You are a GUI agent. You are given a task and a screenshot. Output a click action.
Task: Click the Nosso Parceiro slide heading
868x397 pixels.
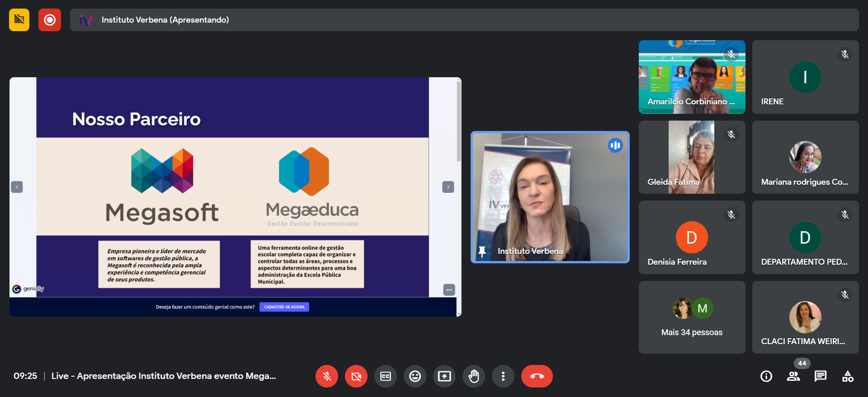point(137,119)
